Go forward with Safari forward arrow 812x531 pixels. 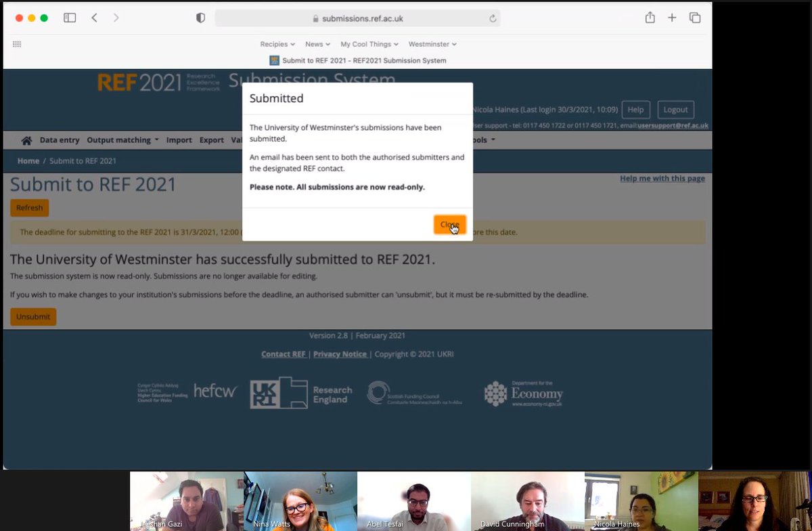tap(116, 18)
